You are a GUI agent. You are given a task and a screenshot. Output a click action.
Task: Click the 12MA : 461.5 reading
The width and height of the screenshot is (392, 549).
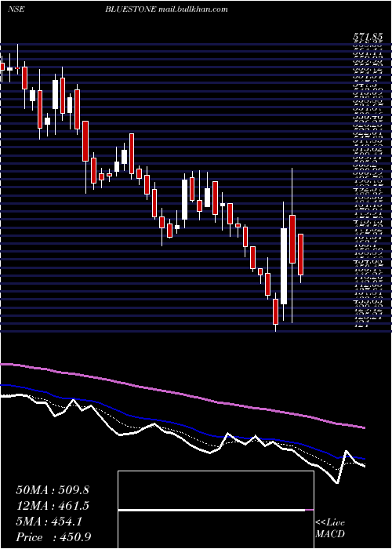pyautogui.click(x=53, y=506)
